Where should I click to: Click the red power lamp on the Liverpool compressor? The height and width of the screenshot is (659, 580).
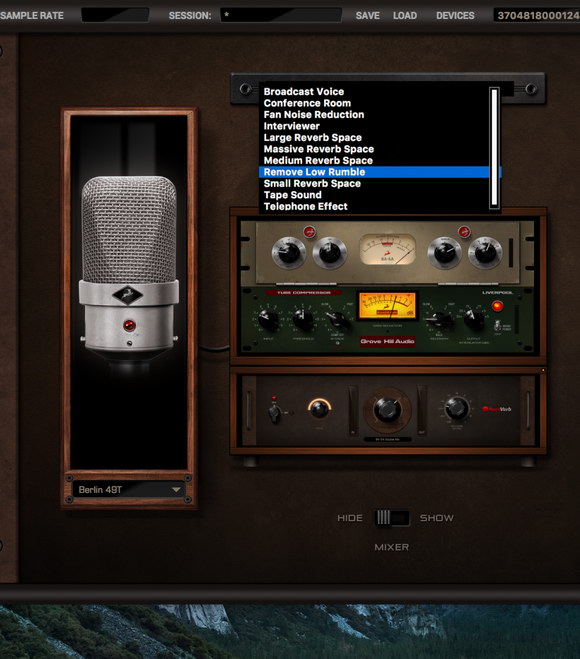click(x=498, y=306)
